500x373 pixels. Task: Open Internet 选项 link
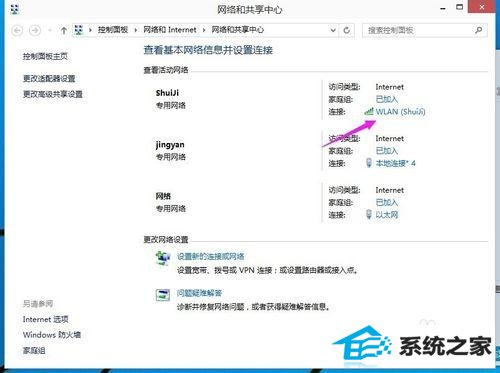[x=45, y=319]
